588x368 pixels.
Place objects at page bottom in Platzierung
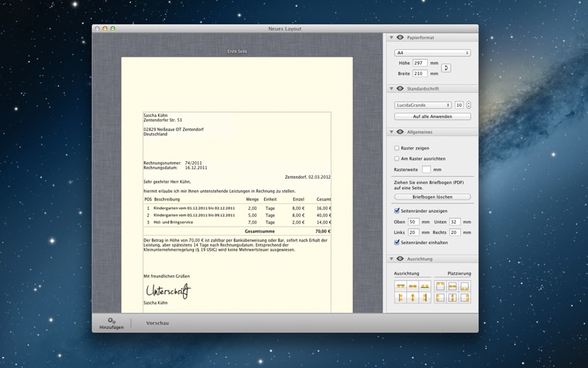tap(465, 286)
